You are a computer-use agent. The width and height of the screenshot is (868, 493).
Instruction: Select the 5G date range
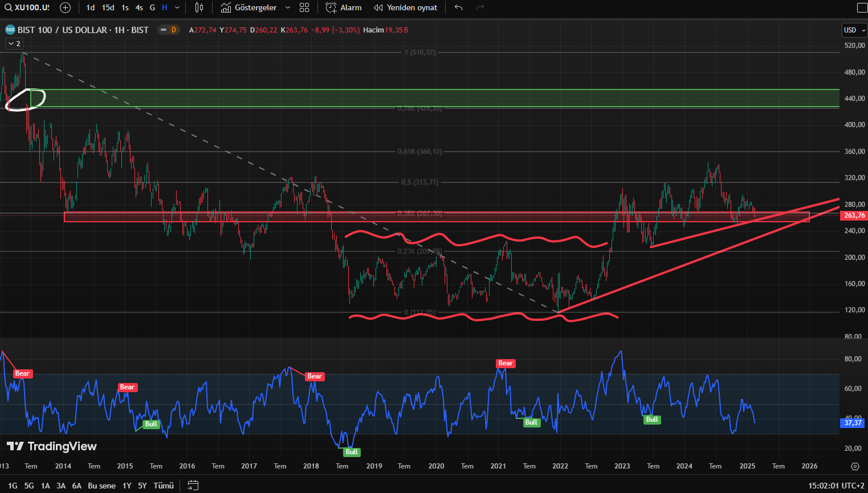tap(29, 486)
